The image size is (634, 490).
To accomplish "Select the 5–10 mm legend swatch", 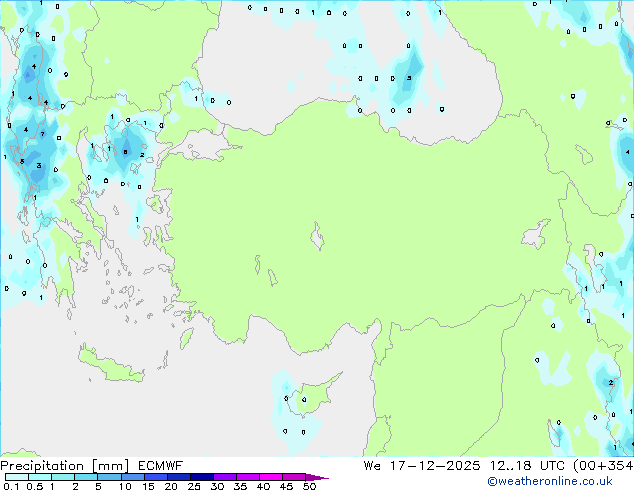I will (109, 477).
